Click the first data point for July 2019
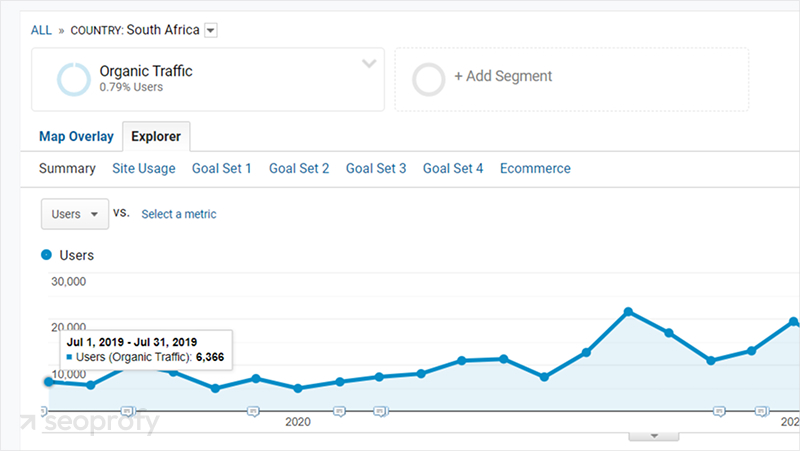 [x=48, y=381]
